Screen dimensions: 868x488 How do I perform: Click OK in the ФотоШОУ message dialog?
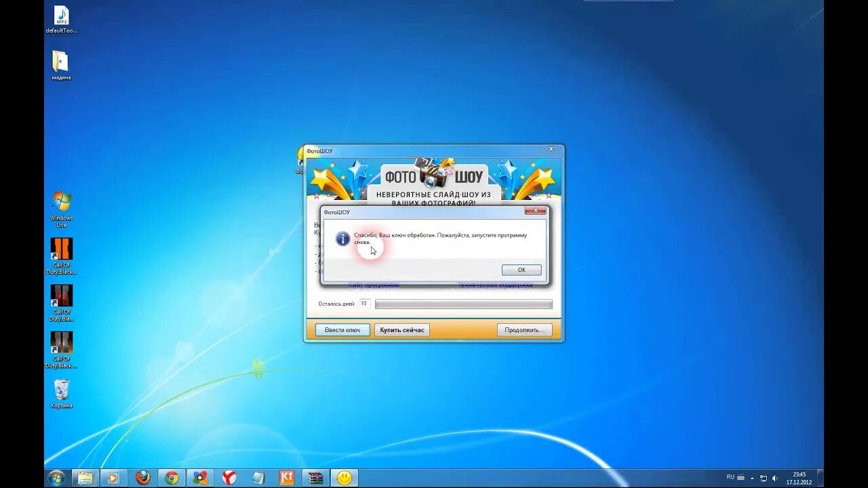tap(521, 270)
